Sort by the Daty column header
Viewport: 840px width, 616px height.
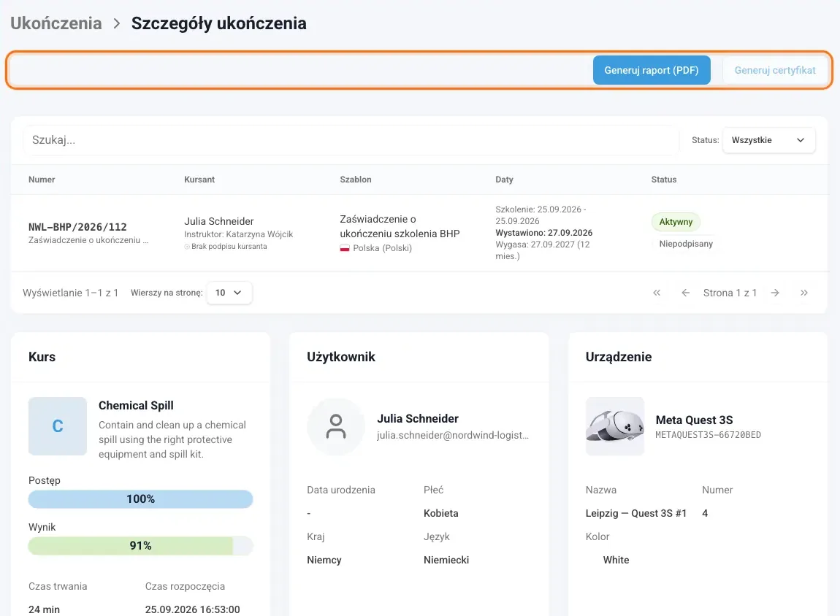504,180
